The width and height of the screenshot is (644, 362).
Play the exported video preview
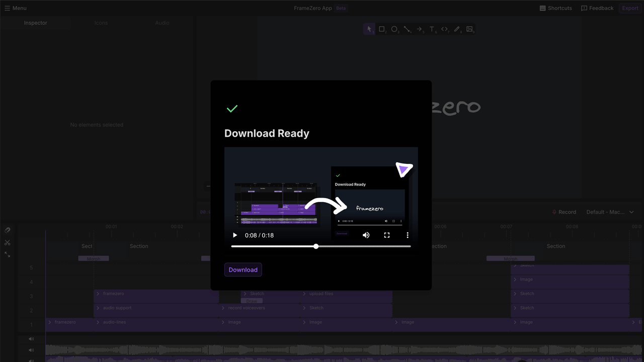(235, 235)
